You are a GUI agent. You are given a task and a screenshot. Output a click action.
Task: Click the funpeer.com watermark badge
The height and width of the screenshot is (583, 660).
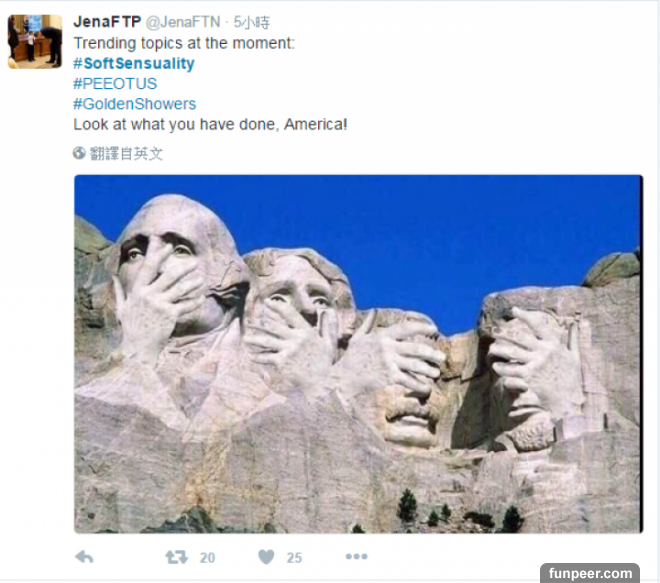tap(590, 573)
